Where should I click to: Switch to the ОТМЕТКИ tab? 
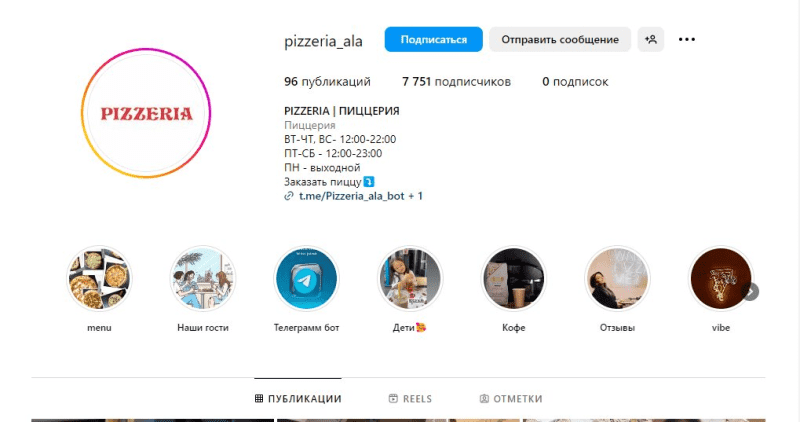pyautogui.click(x=511, y=399)
